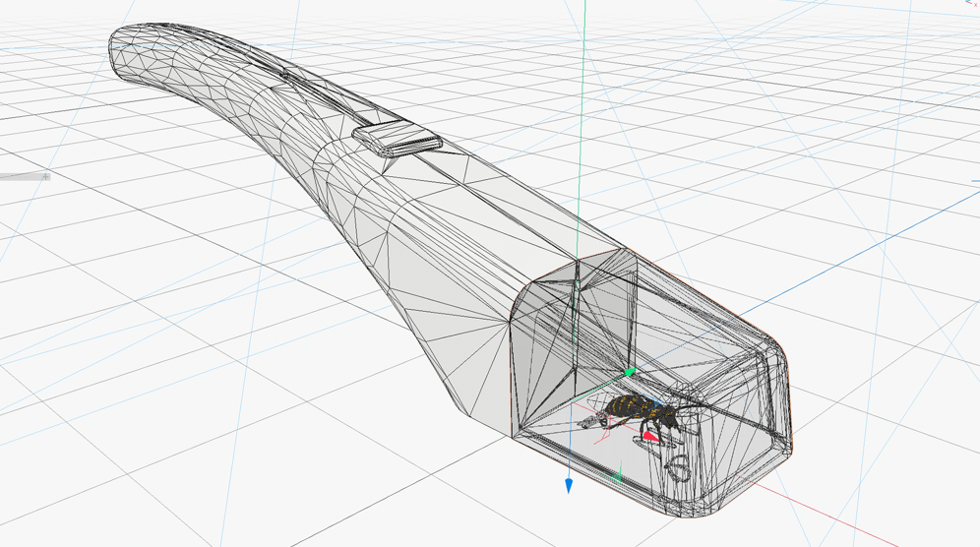Click the green vertical axis line

(582, 125)
